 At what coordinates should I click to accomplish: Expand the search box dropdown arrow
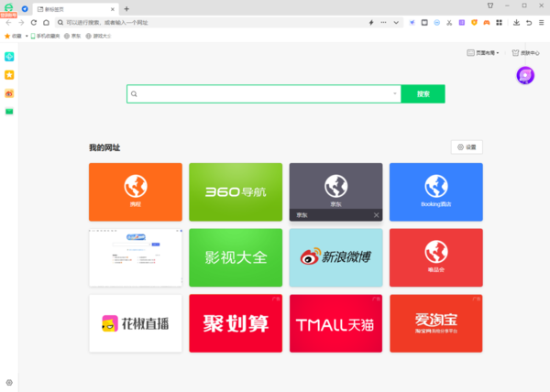tap(394, 93)
